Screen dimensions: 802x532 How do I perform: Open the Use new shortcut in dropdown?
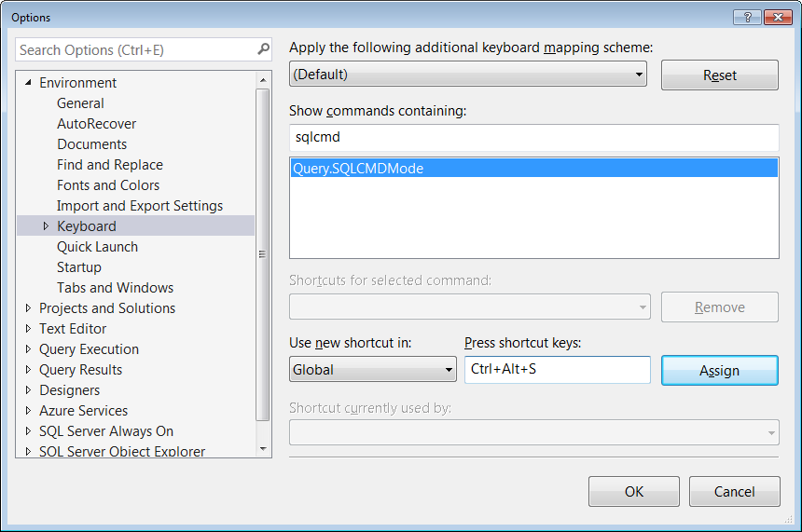pos(449,370)
